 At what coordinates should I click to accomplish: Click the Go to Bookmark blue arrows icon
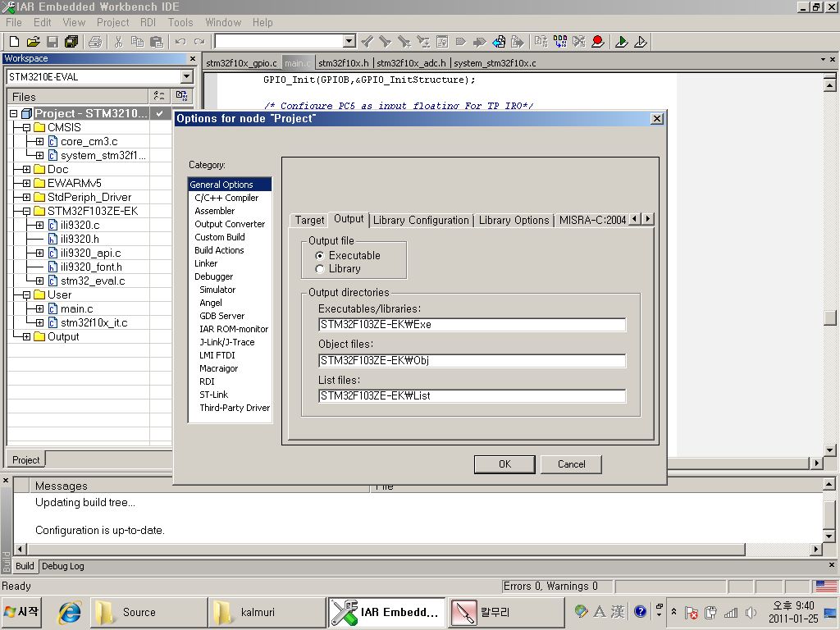pyautogui.click(x=499, y=41)
